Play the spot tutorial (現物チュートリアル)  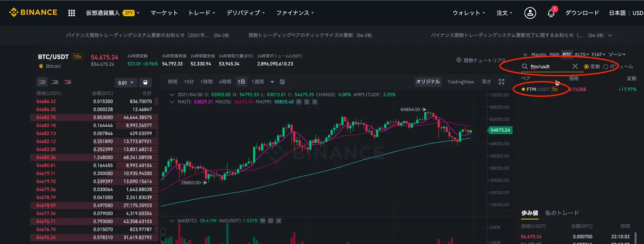point(481,60)
